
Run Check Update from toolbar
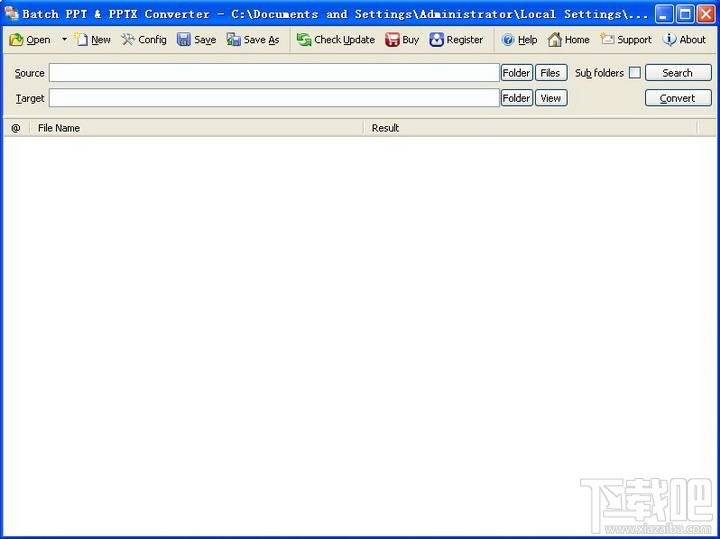pos(335,40)
